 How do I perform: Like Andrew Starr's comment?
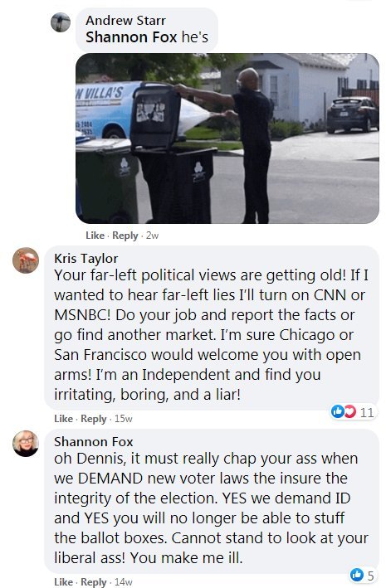(x=95, y=236)
